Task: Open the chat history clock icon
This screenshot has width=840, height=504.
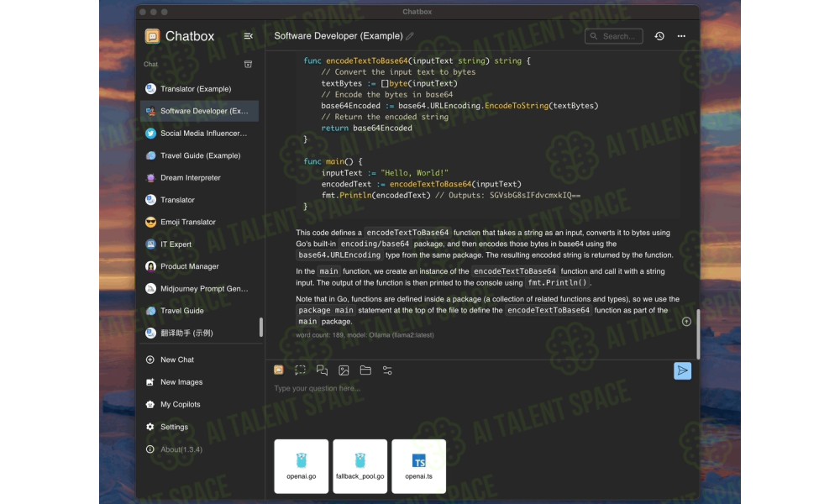Action: point(659,36)
